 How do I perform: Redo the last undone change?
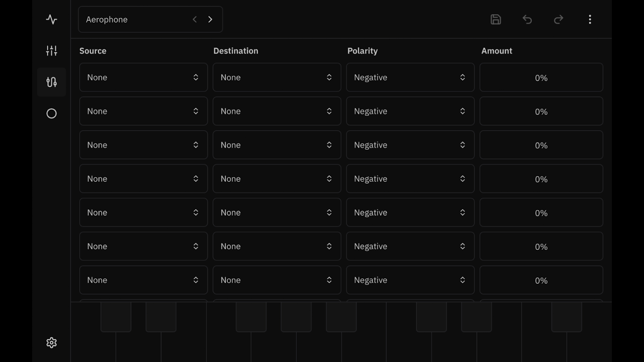558,19
